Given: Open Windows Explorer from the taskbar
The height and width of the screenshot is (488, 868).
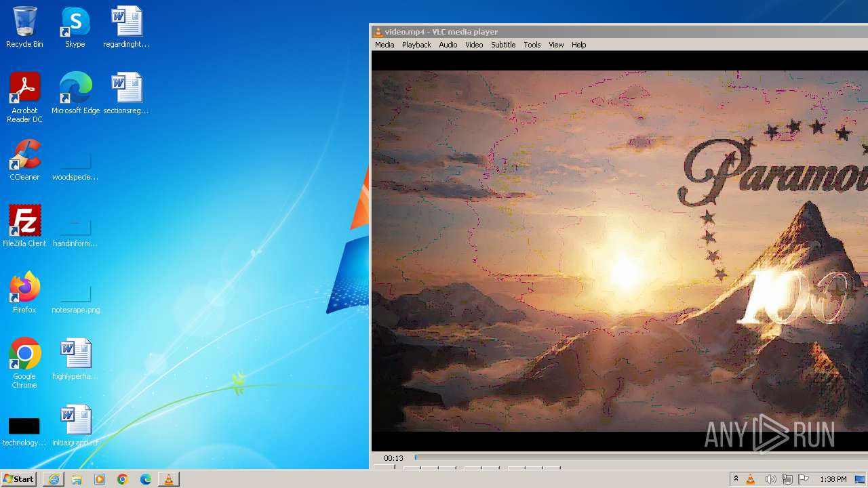Looking at the screenshot, I should pyautogui.click(x=77, y=479).
